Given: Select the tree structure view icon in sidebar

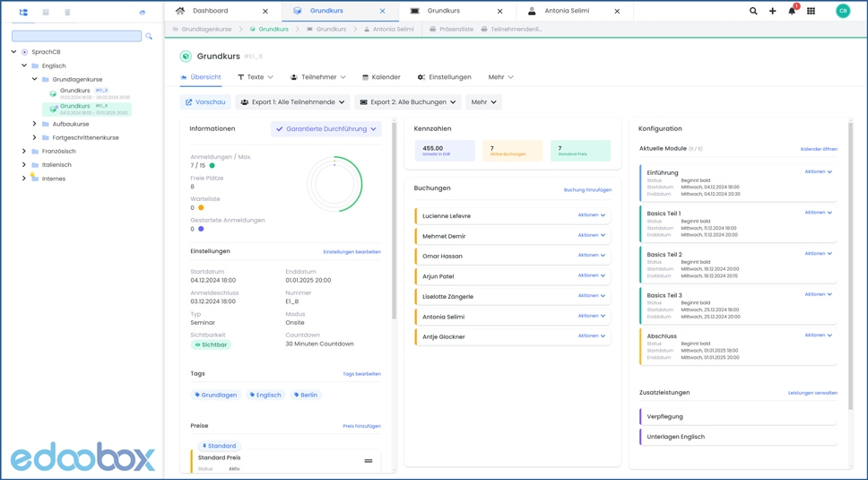Looking at the screenshot, I should click(23, 13).
